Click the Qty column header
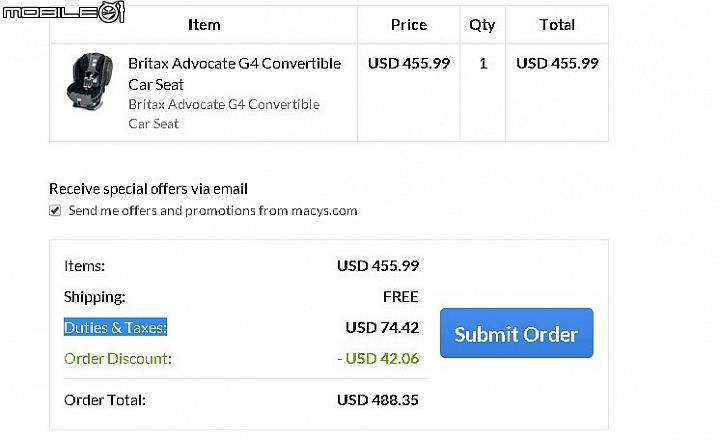The height and width of the screenshot is (440, 720). tap(482, 25)
